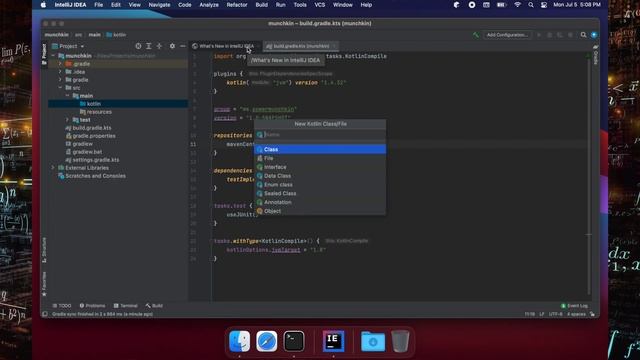Select Data Class in New Kotlin popup
The image size is (640, 360).
[x=320, y=176]
